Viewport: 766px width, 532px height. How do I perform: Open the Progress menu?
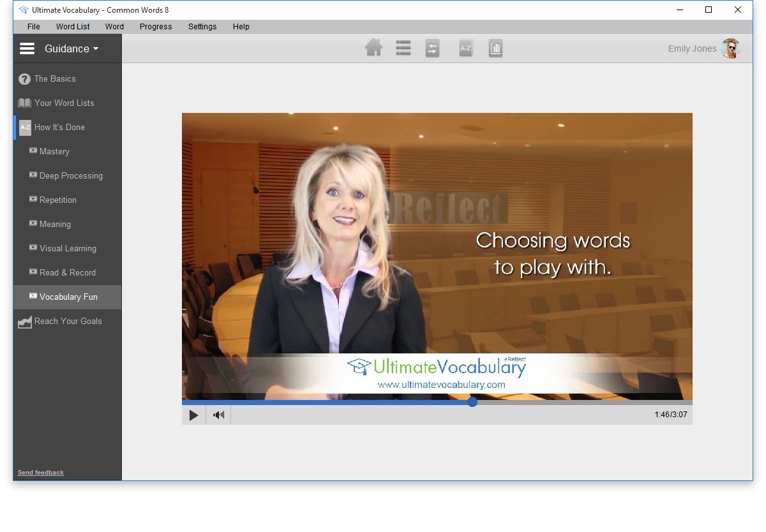click(156, 27)
